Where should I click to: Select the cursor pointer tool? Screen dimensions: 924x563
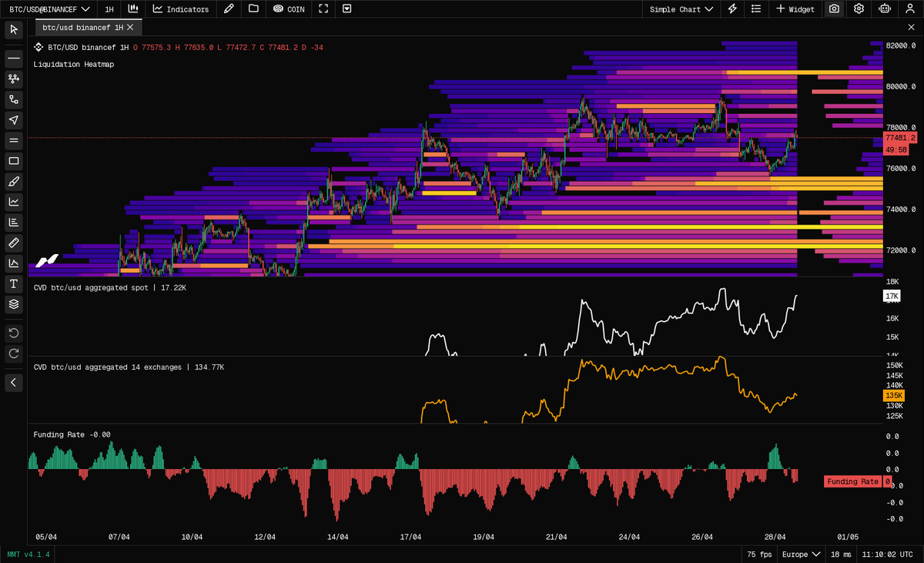point(13,29)
